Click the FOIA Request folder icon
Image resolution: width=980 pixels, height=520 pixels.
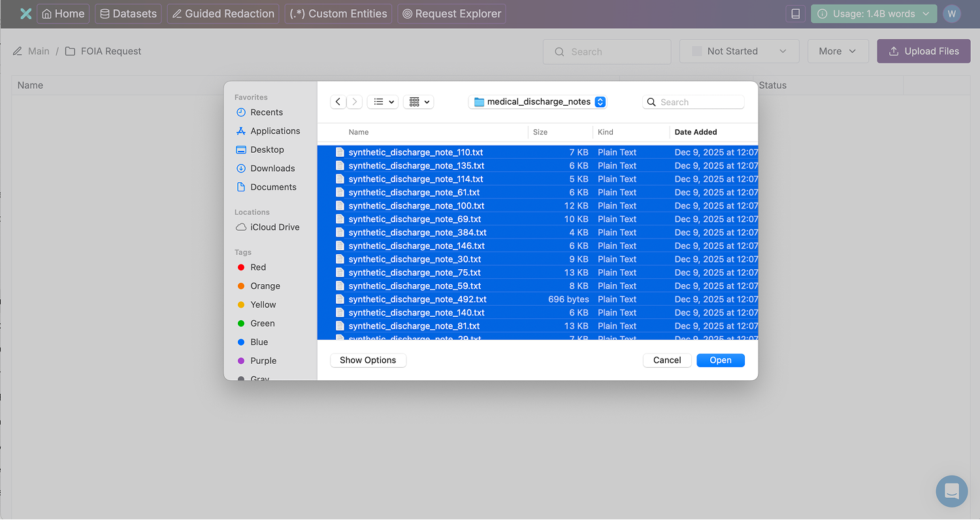point(70,51)
